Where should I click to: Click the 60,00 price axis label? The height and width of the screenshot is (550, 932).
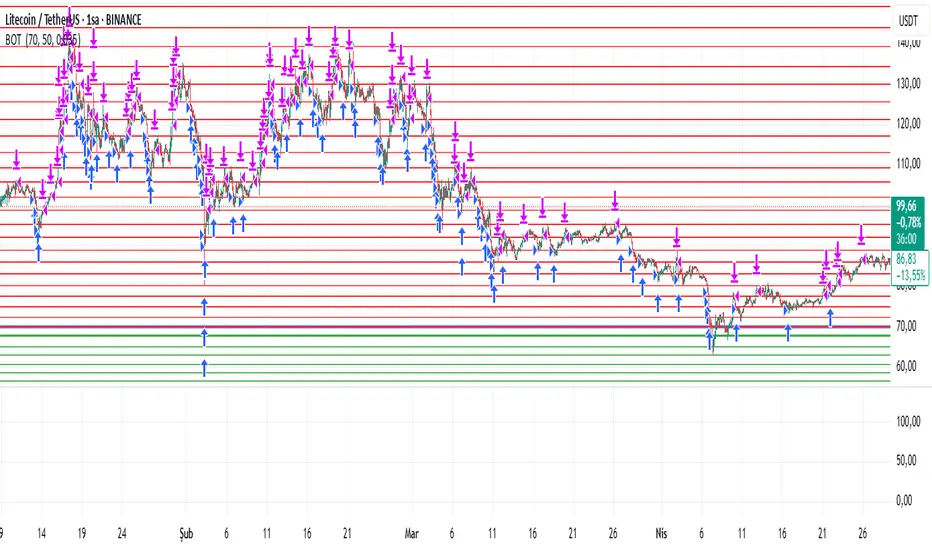tap(906, 366)
